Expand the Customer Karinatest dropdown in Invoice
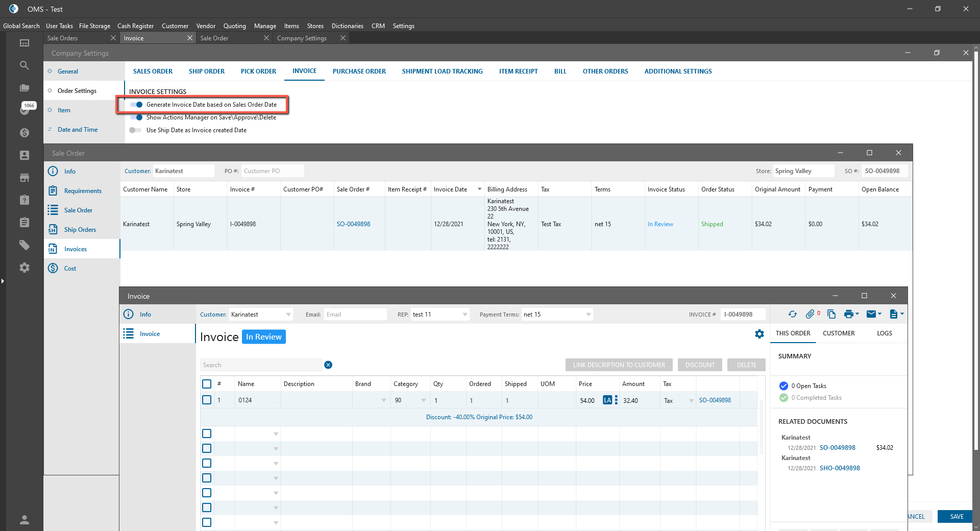This screenshot has width=980, height=531. point(288,315)
